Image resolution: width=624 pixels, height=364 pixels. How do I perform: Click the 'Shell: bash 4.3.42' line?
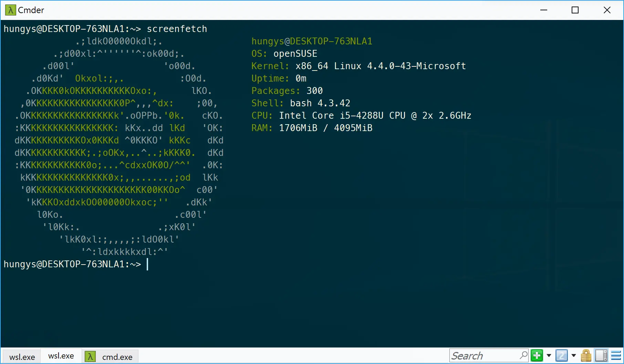pos(301,103)
